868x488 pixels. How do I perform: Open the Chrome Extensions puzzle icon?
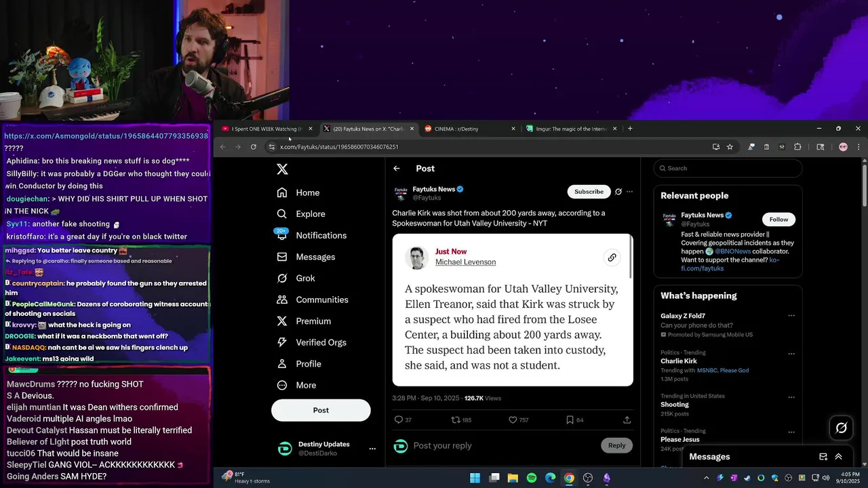tap(797, 147)
